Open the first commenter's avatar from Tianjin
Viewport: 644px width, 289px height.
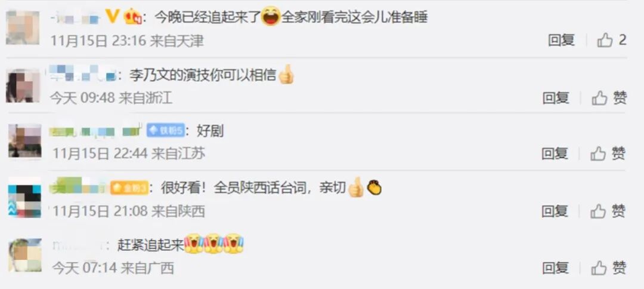coord(23,27)
